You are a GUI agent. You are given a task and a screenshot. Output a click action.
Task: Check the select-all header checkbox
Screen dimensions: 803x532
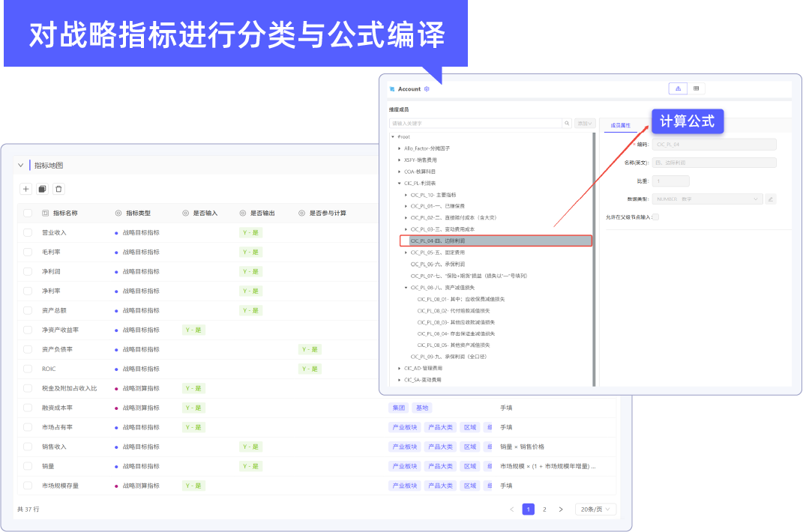coord(28,213)
